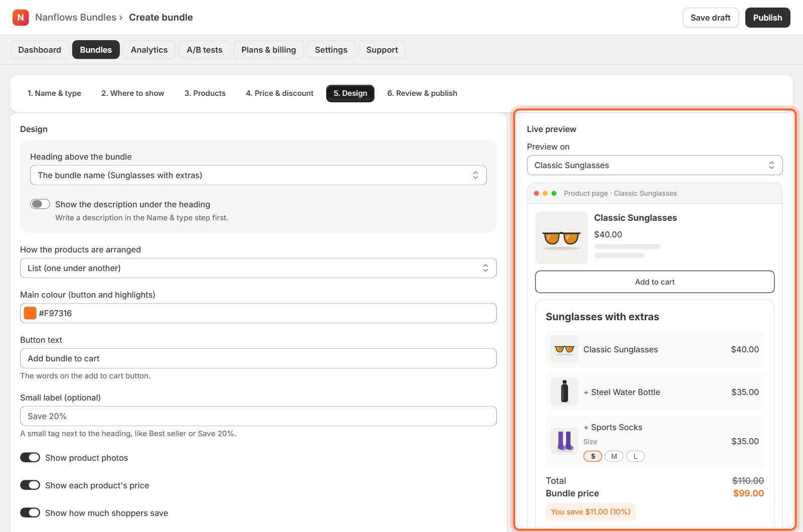Screen dimensions: 803x532
Task: Go to step 4. Price & discount
Action: [x=280, y=93]
